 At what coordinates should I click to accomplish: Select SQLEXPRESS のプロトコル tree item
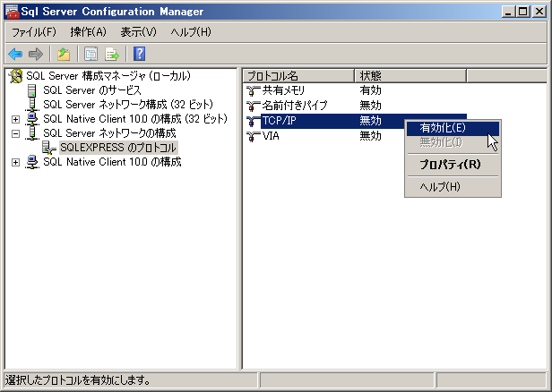coord(118,148)
